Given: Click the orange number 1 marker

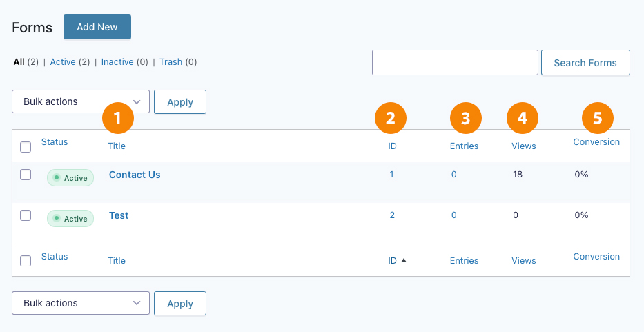Looking at the screenshot, I should pos(118,118).
